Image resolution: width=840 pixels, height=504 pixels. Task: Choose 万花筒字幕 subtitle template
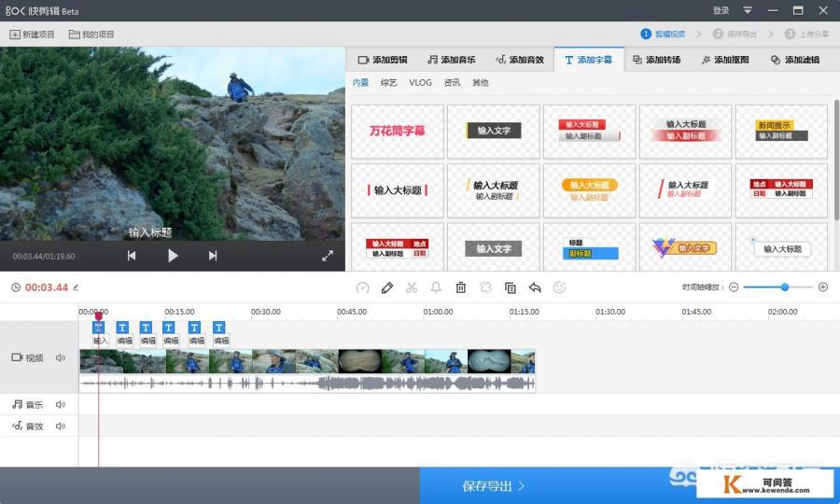pos(398,132)
